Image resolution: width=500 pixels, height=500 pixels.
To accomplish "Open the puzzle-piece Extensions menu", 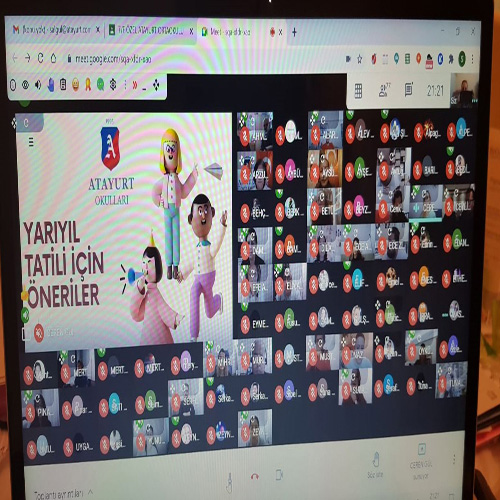I will pos(451,59).
